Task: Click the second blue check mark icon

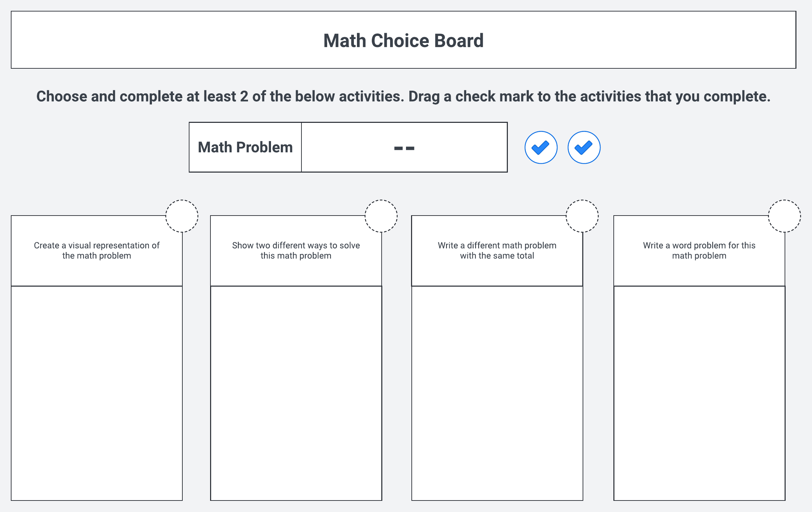Action: 584,148
